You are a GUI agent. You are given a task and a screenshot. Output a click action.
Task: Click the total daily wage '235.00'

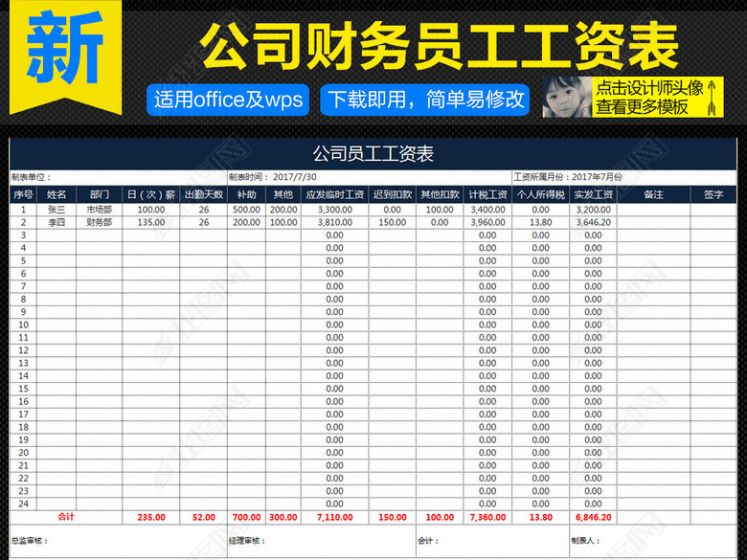151,517
